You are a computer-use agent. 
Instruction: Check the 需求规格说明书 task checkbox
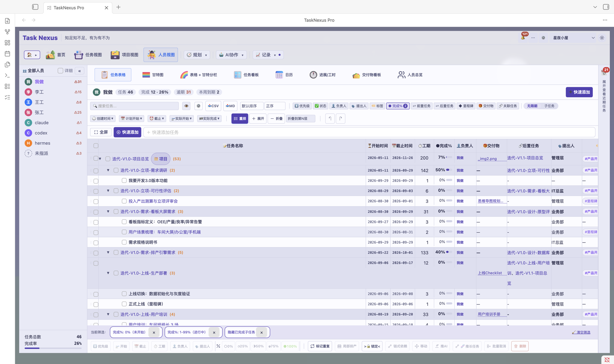pos(124,242)
